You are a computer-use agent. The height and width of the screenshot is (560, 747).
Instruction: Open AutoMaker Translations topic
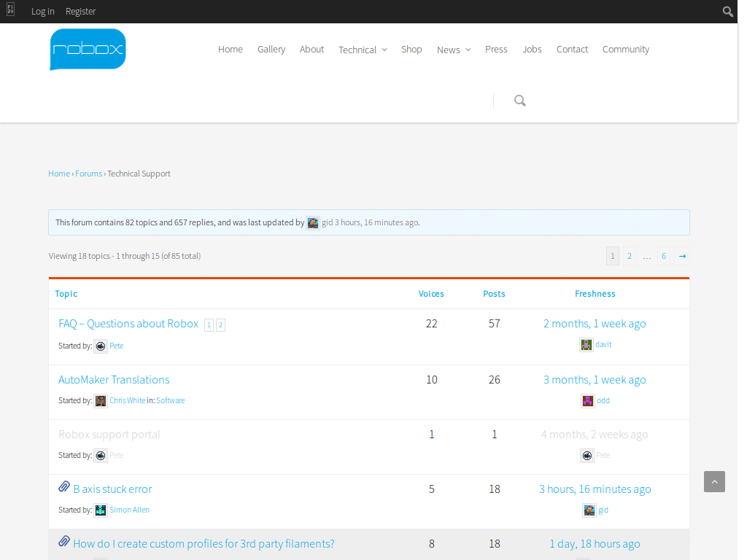pos(114,380)
